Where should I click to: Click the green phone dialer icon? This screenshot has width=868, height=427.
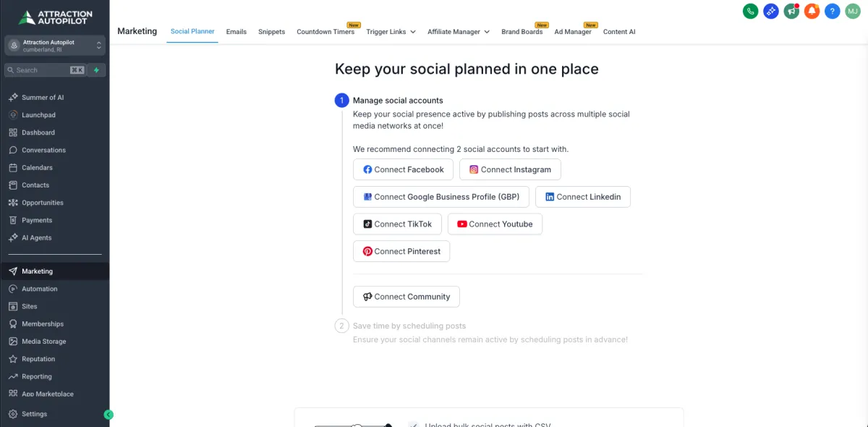pyautogui.click(x=751, y=11)
